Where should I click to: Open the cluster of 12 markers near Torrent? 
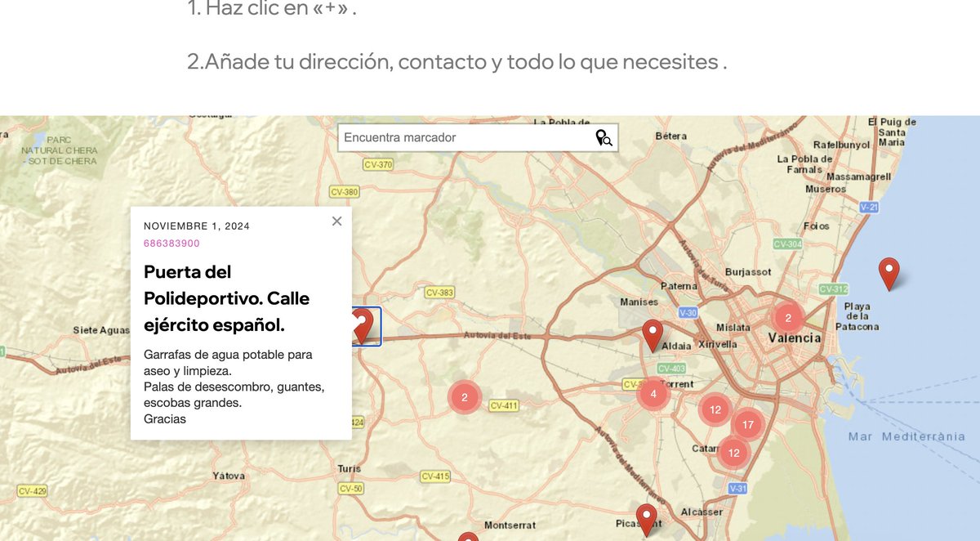coord(715,409)
